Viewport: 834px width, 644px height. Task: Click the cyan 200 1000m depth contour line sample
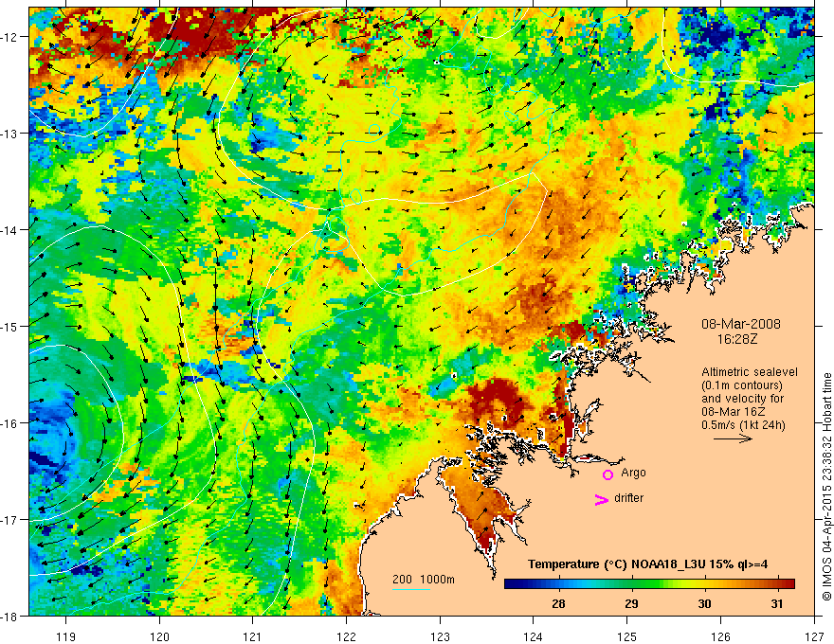[x=411, y=589]
